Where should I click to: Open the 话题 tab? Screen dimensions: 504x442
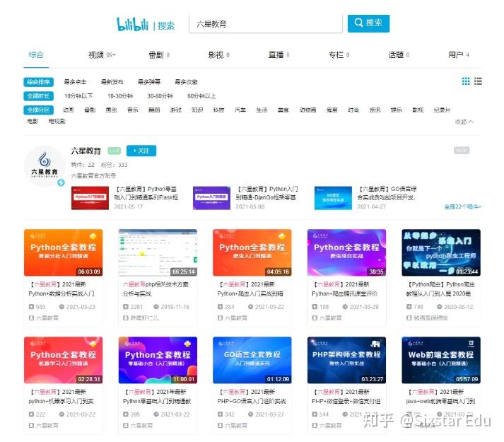[399, 55]
